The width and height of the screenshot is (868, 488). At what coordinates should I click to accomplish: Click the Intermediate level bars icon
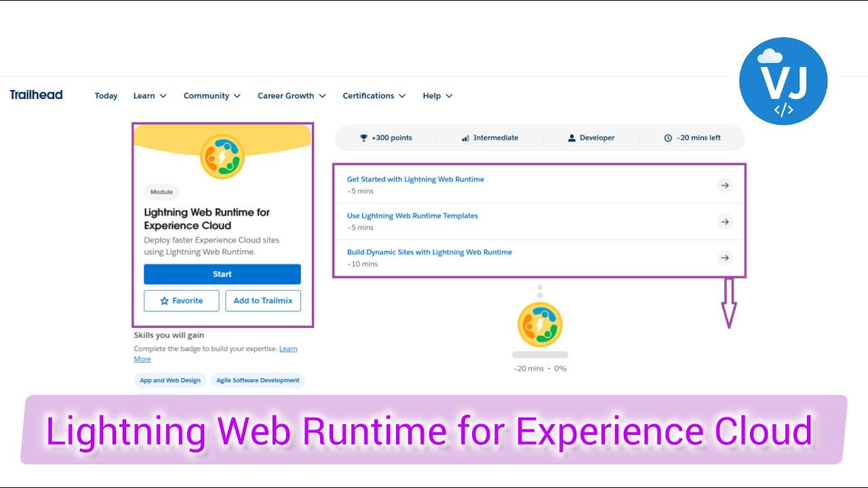point(465,138)
